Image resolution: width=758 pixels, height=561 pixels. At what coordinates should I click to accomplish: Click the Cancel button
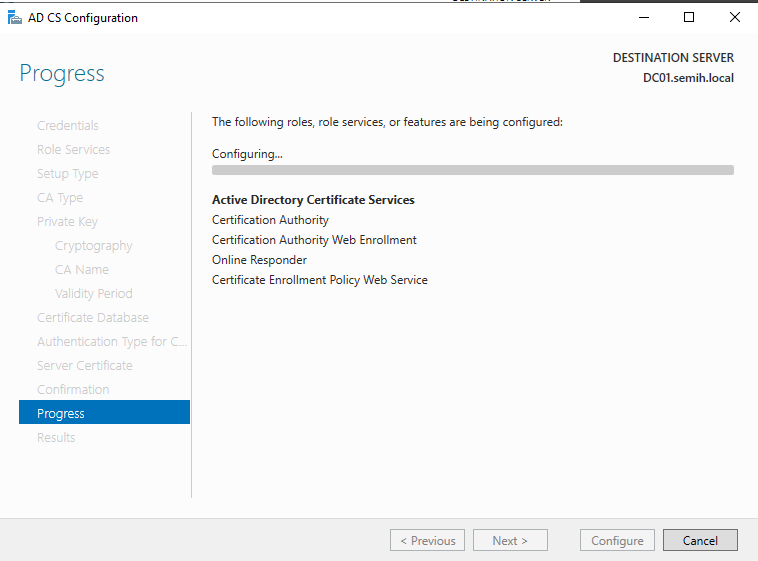[700, 541]
